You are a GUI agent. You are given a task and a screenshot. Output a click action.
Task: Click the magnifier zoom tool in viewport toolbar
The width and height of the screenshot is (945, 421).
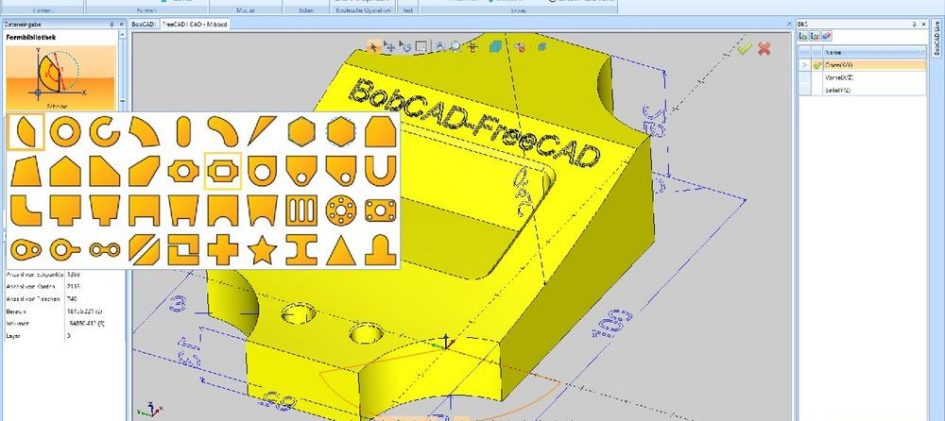(455, 46)
